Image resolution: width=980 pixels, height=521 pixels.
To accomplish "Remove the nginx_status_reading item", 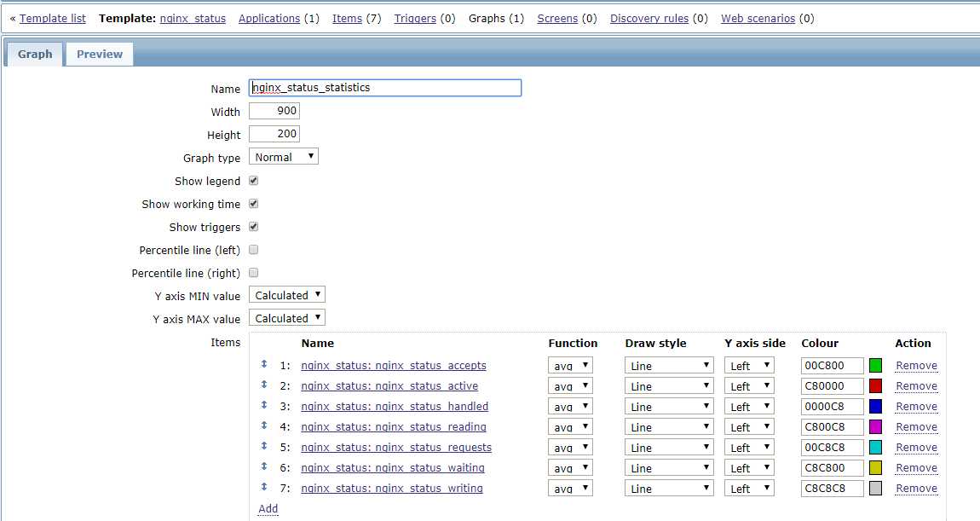I will pos(916,427).
